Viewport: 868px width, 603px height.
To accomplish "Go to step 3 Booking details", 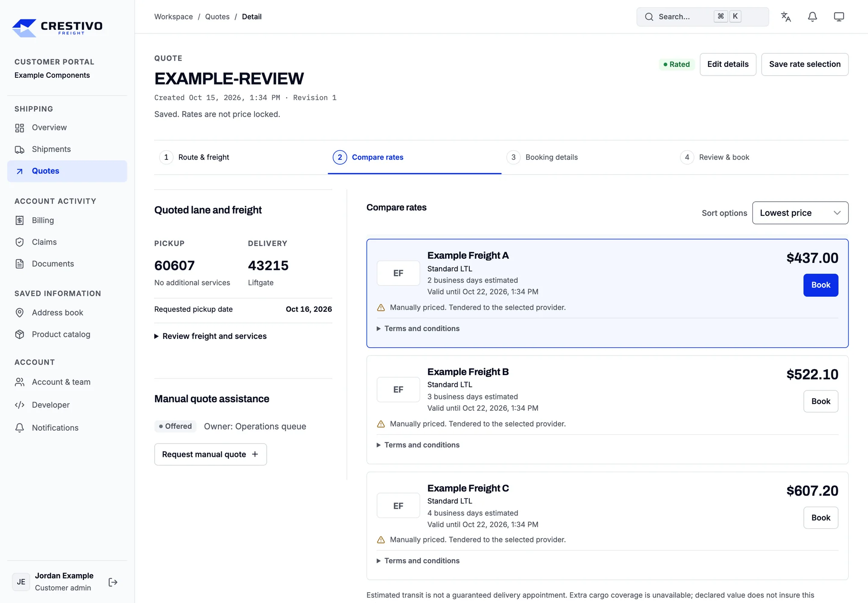I will [588, 157].
